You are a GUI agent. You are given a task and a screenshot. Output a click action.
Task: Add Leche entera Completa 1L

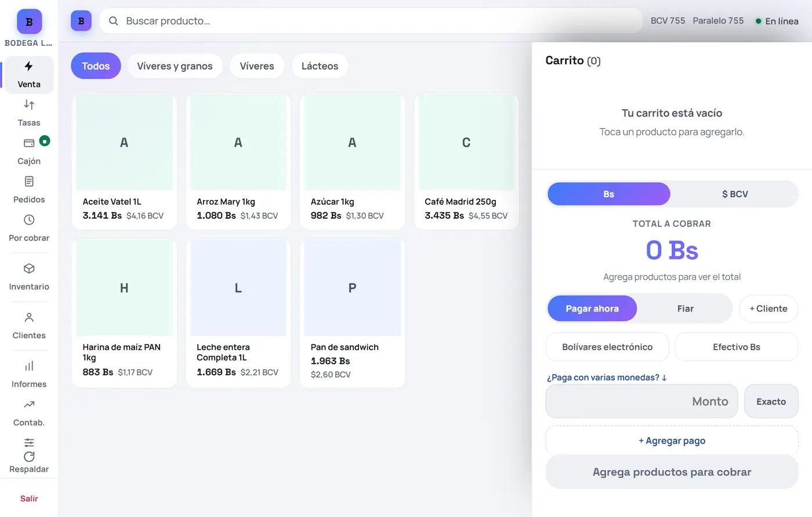click(x=238, y=313)
